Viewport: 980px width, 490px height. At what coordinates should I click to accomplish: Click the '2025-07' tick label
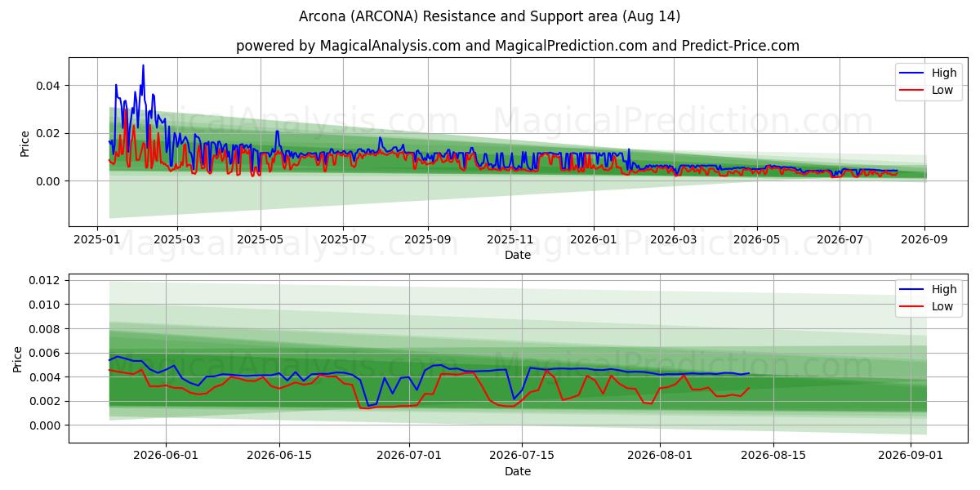point(342,238)
